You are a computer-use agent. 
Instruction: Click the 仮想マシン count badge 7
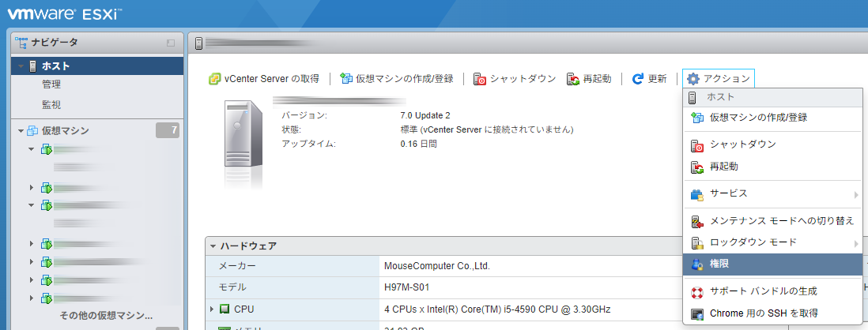click(x=168, y=131)
